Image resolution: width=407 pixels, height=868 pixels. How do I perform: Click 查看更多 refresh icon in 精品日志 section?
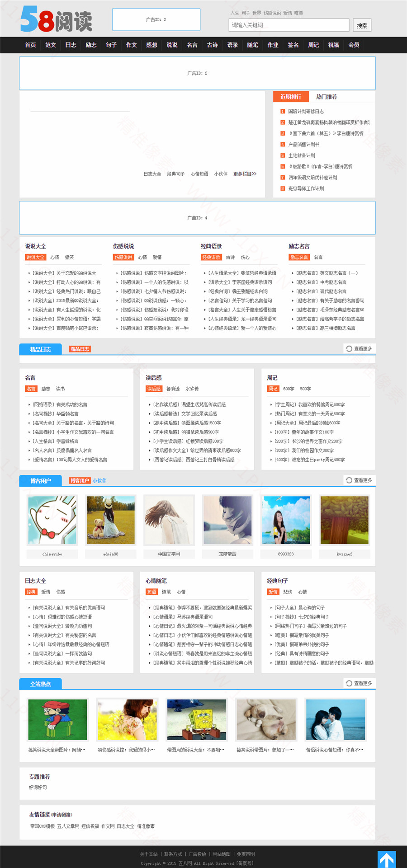point(349,349)
